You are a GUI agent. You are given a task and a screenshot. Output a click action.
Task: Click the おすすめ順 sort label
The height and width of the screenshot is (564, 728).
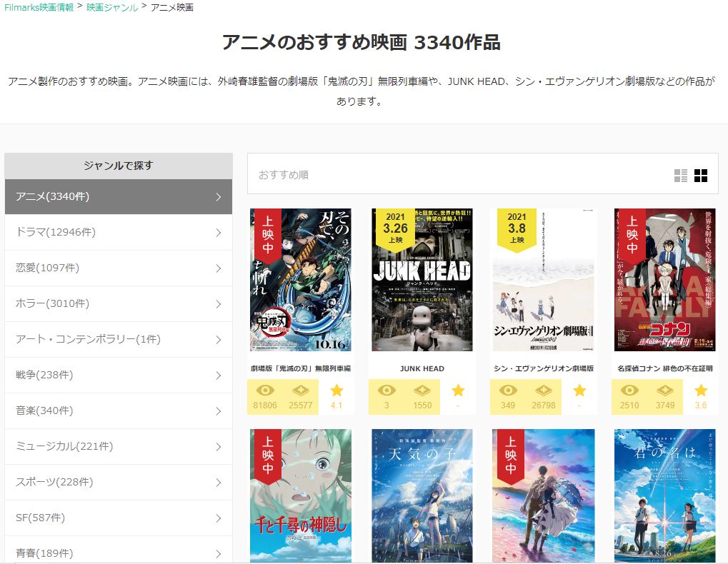(284, 175)
